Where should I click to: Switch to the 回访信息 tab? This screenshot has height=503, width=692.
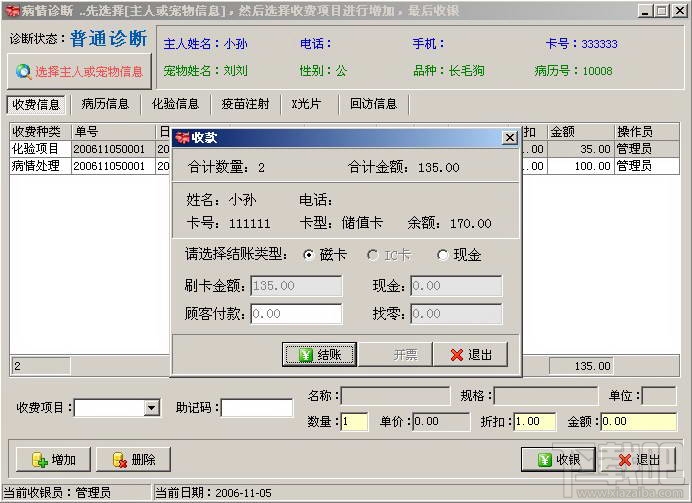[x=373, y=104]
